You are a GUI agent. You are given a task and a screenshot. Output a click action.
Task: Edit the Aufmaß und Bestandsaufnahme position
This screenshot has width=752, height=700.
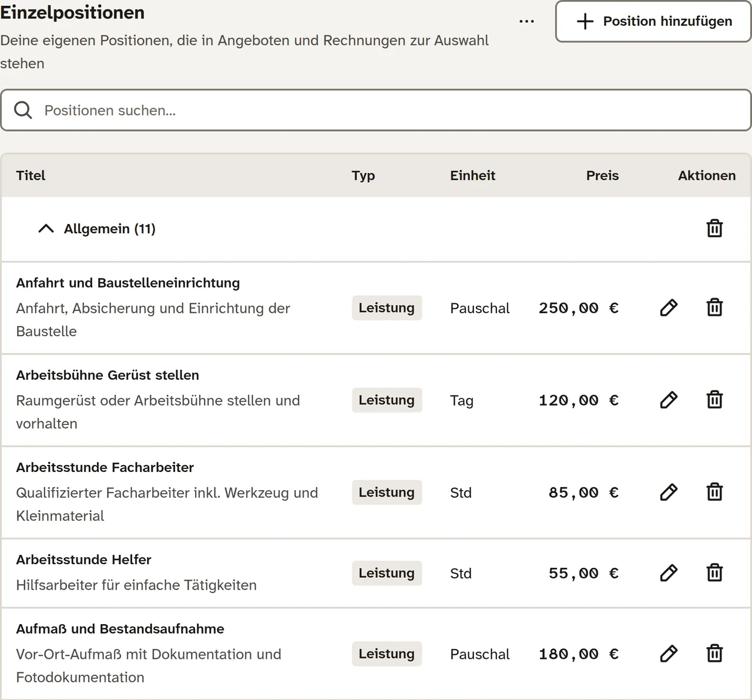pos(669,654)
